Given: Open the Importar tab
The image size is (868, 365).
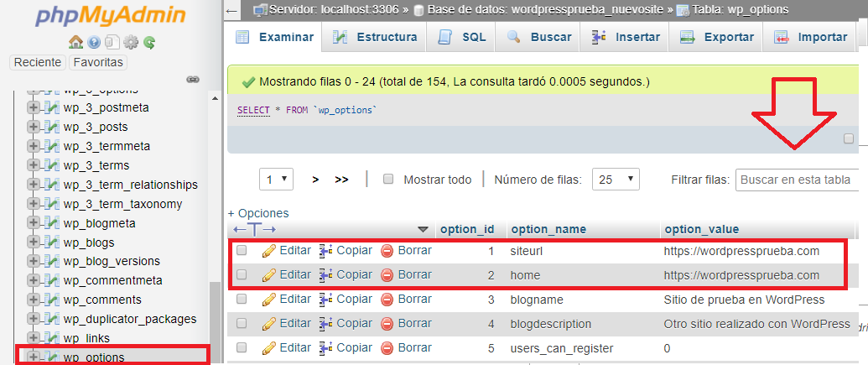Looking at the screenshot, I should [811, 38].
